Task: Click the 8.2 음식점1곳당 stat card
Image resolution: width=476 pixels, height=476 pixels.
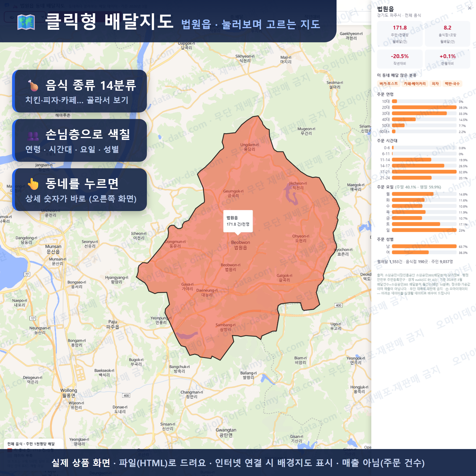Action: 447,34
